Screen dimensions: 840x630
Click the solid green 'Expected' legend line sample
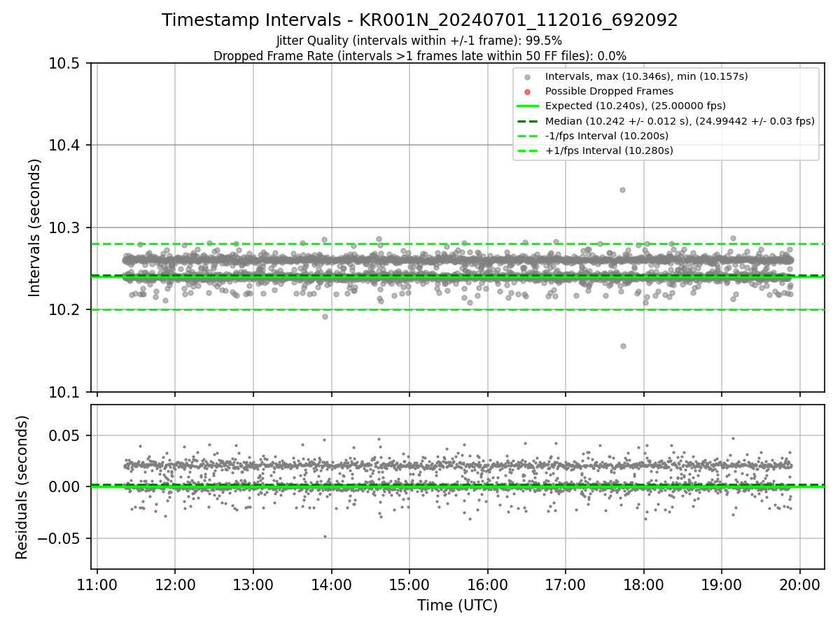(x=528, y=106)
